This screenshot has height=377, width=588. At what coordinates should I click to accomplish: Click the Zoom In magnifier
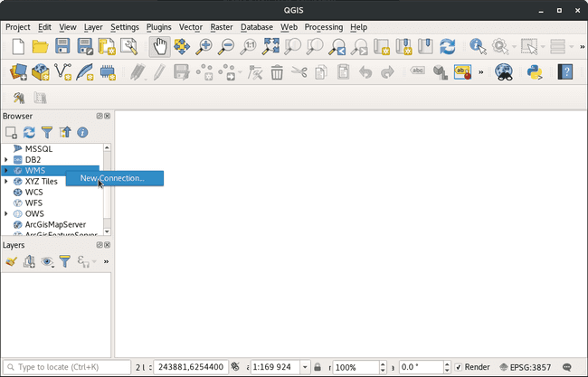click(204, 47)
